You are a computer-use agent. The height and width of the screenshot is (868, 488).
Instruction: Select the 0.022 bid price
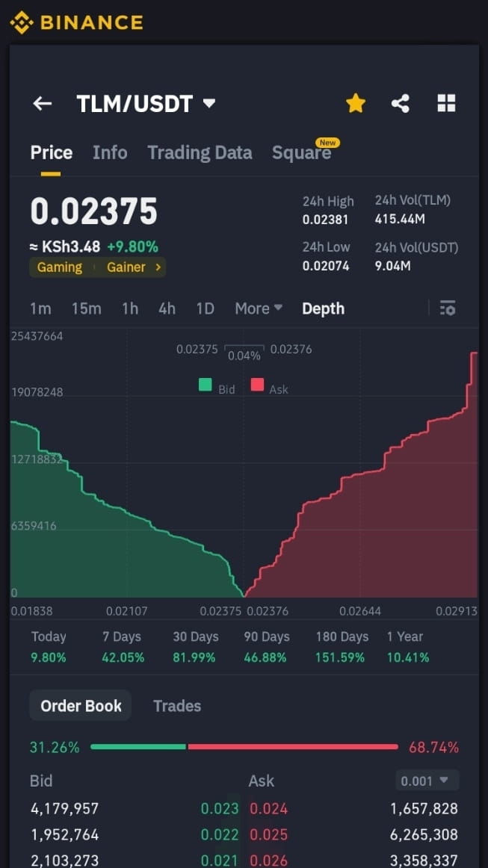[x=220, y=834]
